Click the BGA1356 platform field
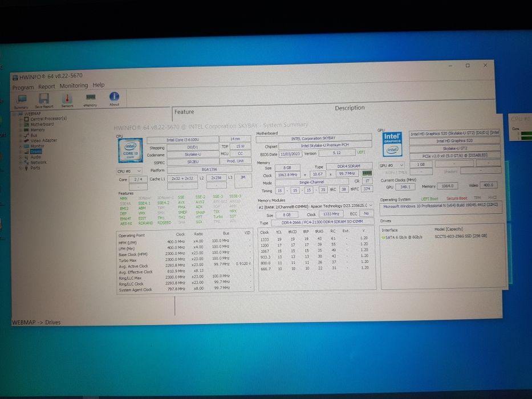The width and height of the screenshot is (532, 399). pyautogui.click(x=209, y=169)
